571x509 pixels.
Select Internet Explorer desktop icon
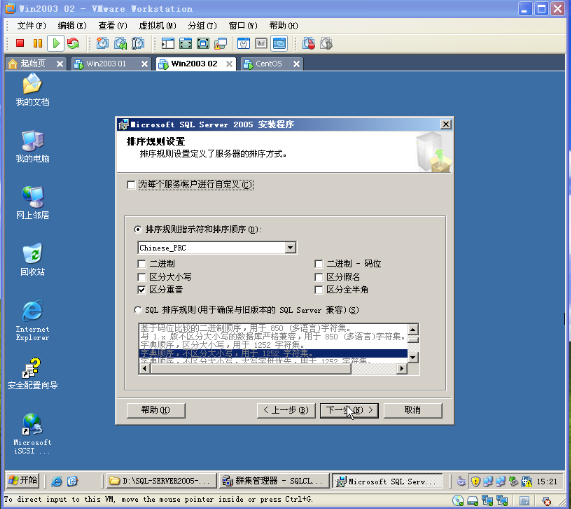[x=32, y=320]
